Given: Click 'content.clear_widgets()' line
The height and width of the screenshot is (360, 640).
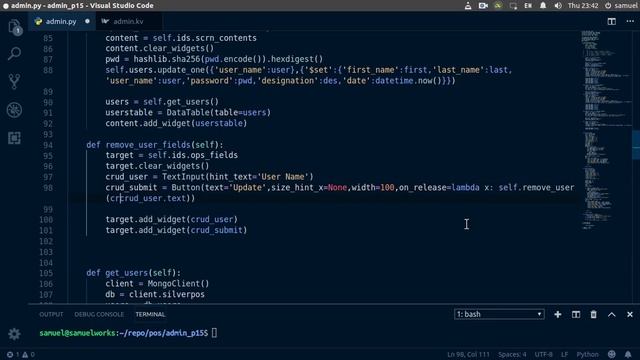Looking at the screenshot, I should [x=160, y=48].
